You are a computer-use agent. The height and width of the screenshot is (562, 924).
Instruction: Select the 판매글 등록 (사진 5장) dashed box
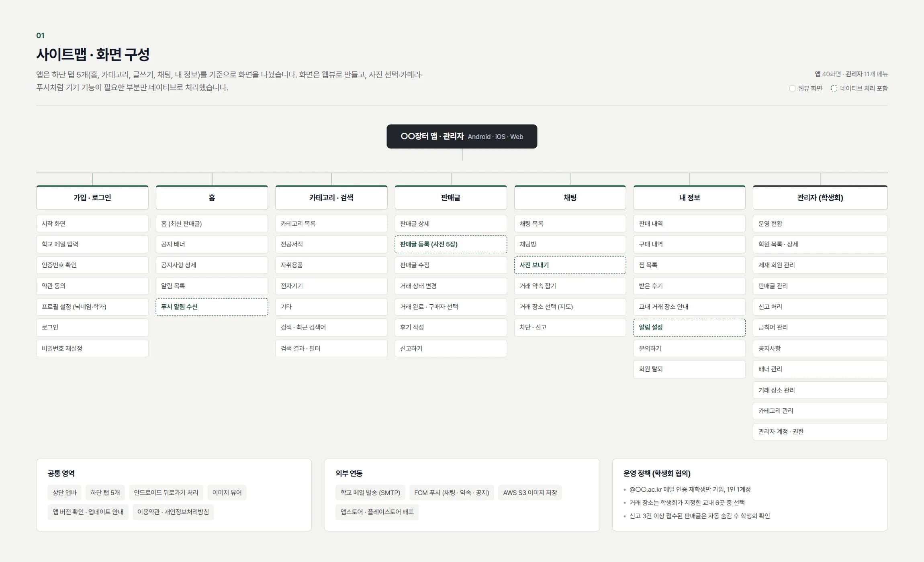coord(451,244)
